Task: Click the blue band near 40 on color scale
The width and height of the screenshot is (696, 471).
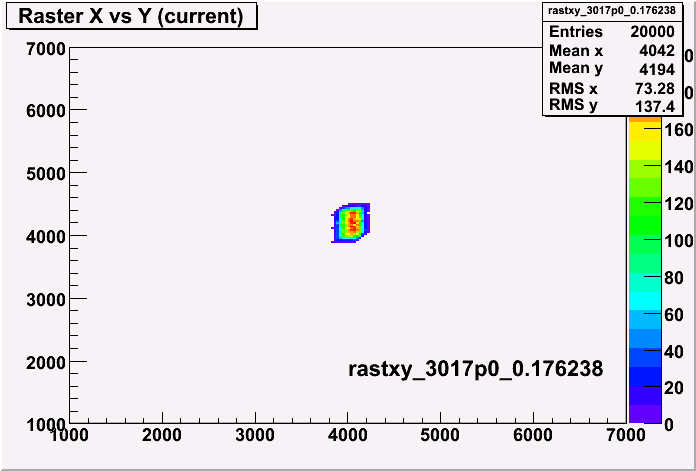Action: [645, 357]
